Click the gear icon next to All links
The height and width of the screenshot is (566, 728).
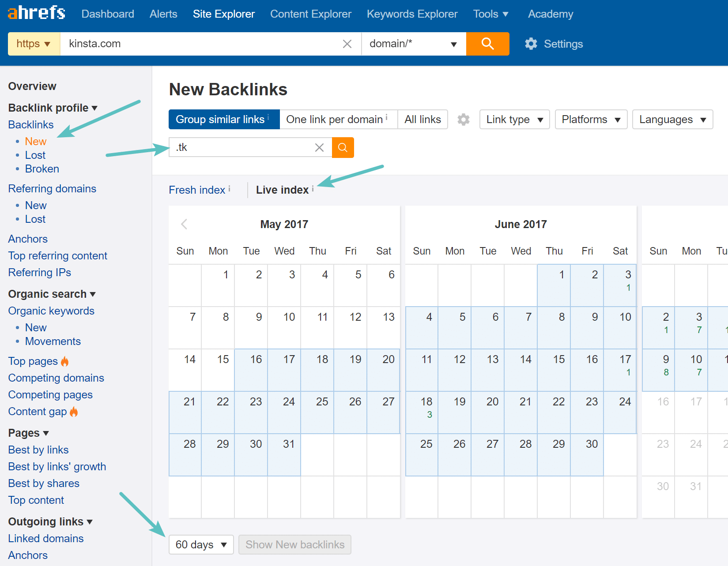tap(463, 119)
